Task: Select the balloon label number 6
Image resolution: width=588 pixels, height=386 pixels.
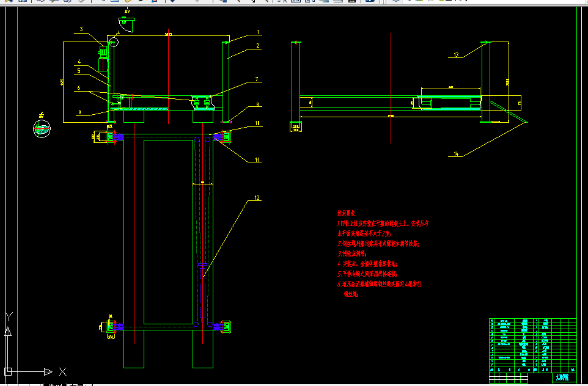Action: (x=79, y=88)
